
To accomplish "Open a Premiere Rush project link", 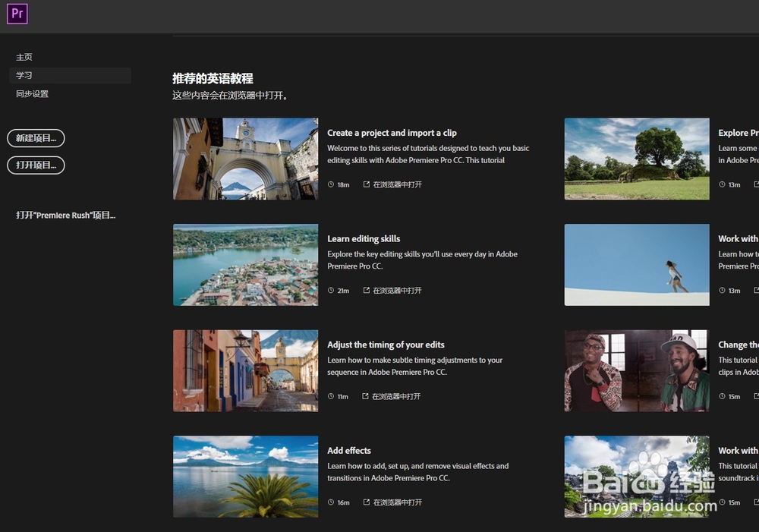I will (66, 215).
